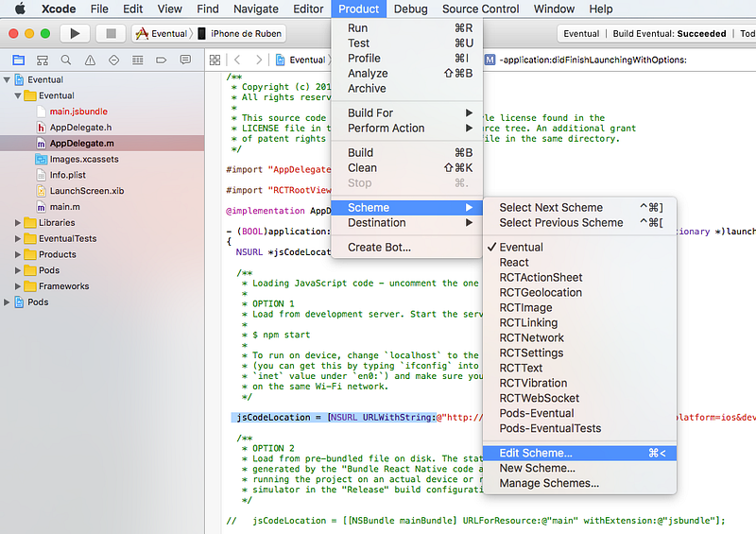This screenshot has height=534, width=756.
Task: Select the Pods-EventualTests scheme
Action: click(x=579, y=428)
